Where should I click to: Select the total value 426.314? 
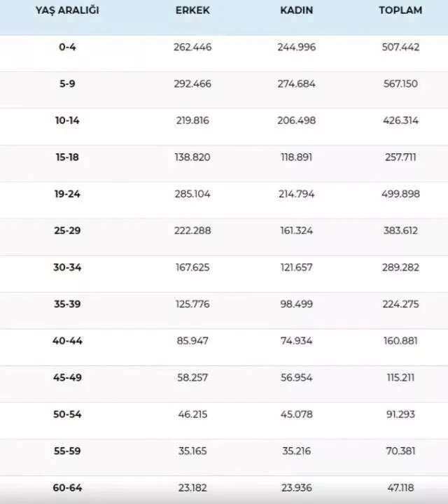(400, 120)
